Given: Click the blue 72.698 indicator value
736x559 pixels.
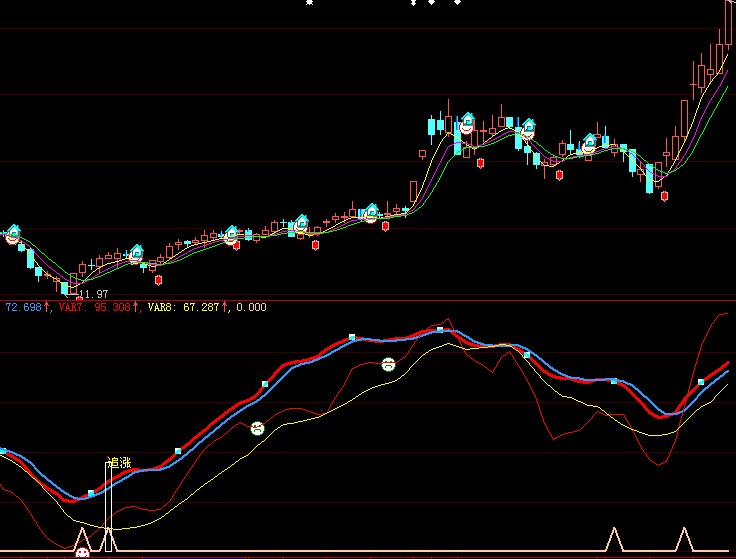Looking at the screenshot, I should (x=23, y=307).
